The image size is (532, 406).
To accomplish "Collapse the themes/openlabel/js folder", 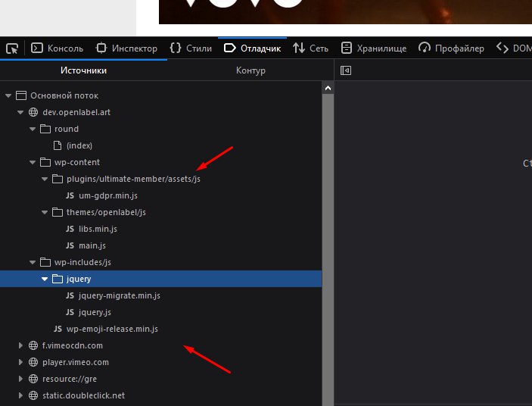I will tap(45, 212).
